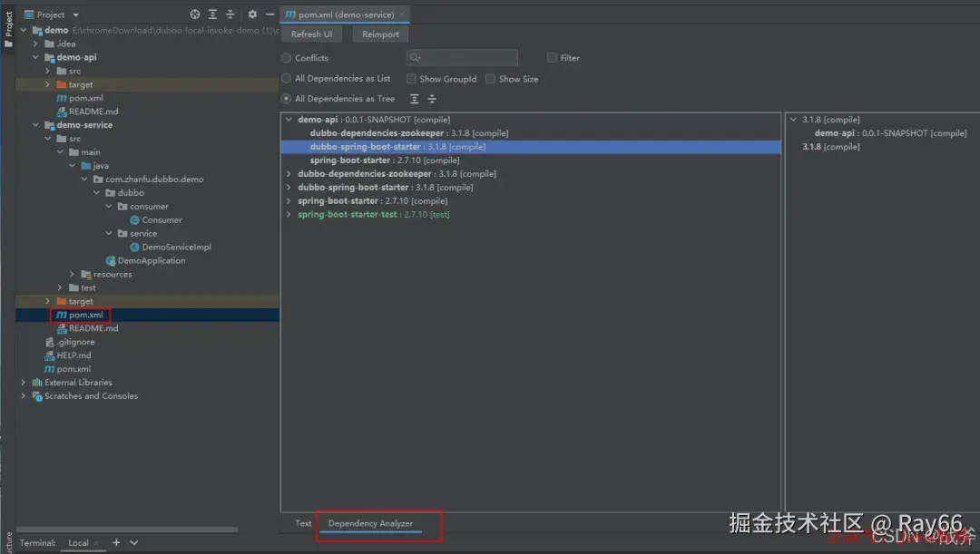The width and height of the screenshot is (980, 554).
Task: Expand test folder under src
Action: (x=60, y=288)
